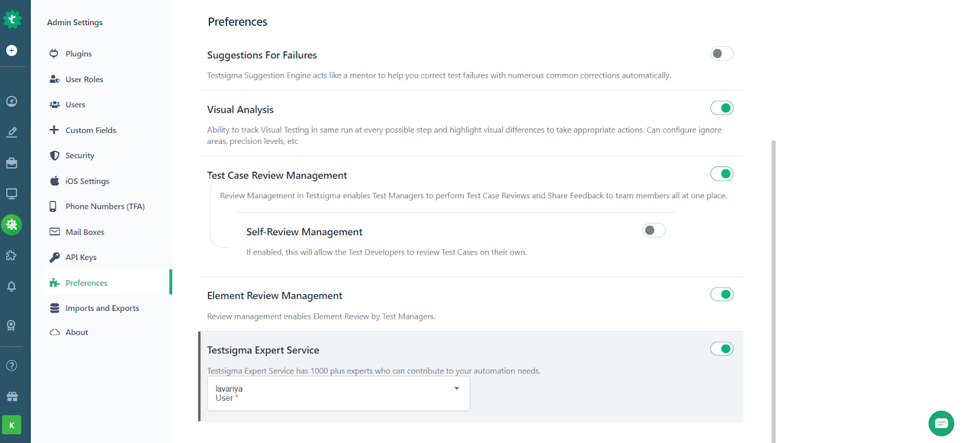980x443 pixels.
Task: Click the vertical page scrollbar
Action: click(x=774, y=291)
